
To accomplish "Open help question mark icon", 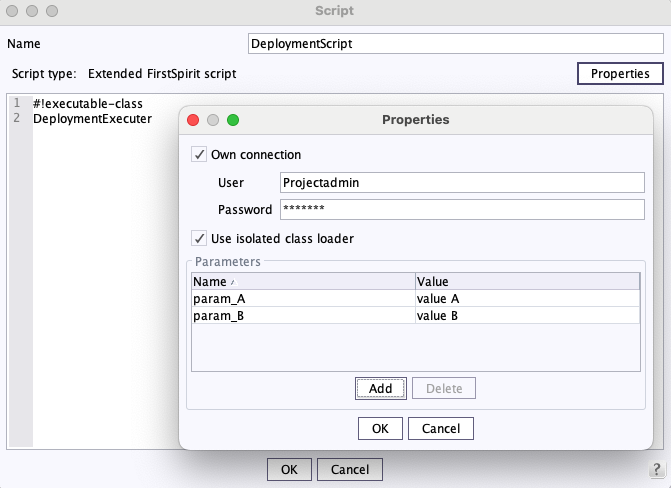I will 656,469.
